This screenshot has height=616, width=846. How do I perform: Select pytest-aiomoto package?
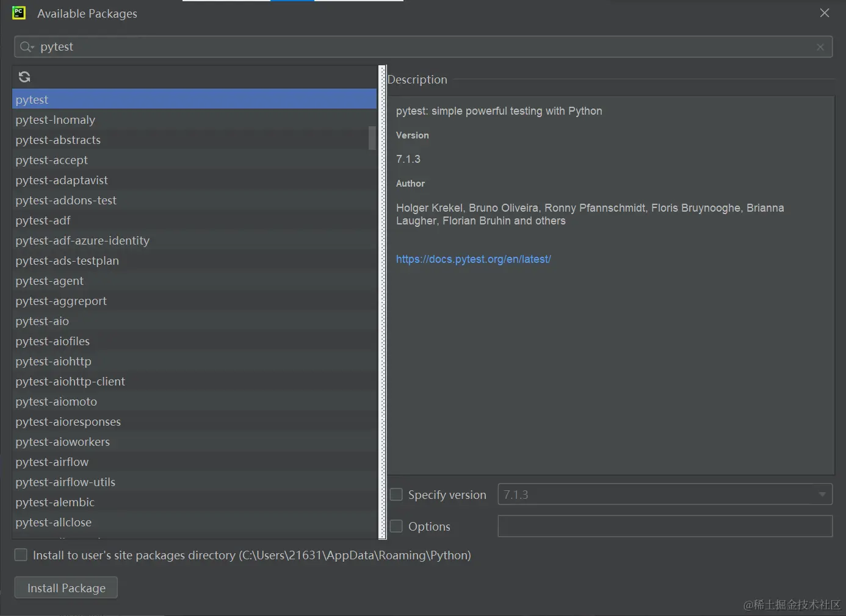point(194,401)
